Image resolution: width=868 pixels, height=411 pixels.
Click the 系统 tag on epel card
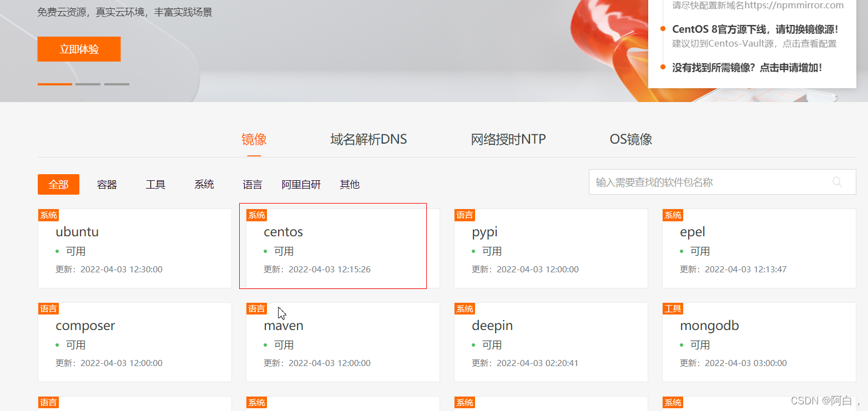(x=673, y=215)
